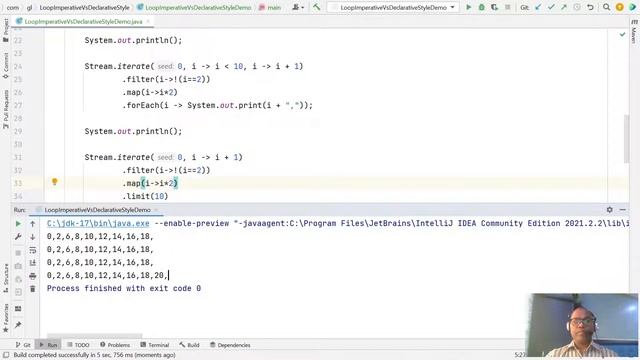This screenshot has height=360, width=640.
Task: Click the stop square in top toolbar
Action: pos(508,7)
